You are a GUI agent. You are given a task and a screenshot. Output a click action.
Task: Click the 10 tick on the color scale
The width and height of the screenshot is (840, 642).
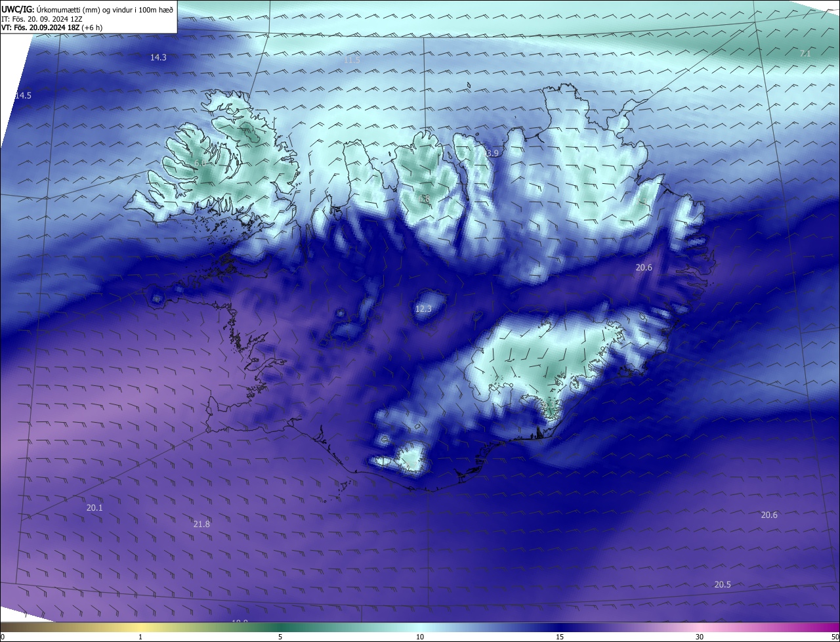420,637
